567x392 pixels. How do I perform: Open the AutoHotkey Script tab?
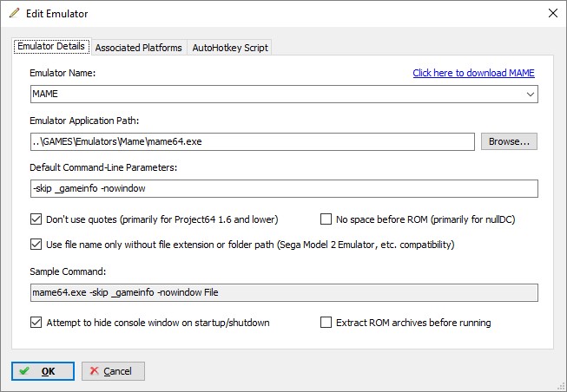click(230, 48)
